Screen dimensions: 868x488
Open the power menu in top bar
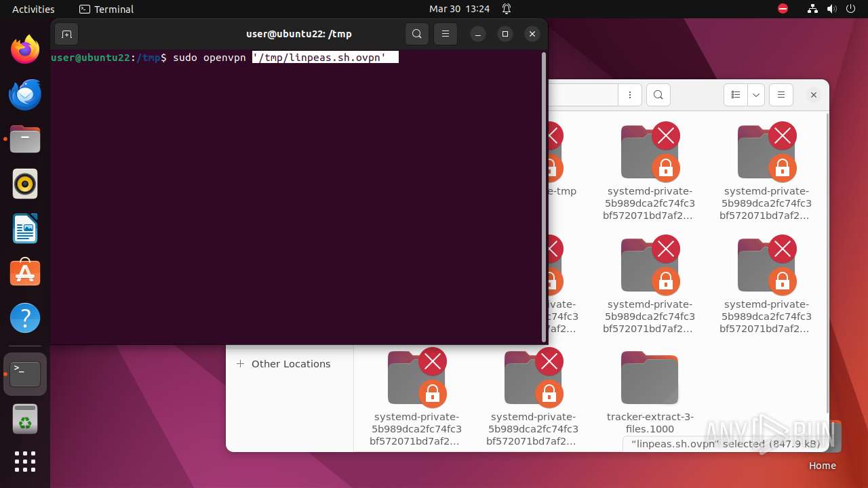[x=851, y=9]
